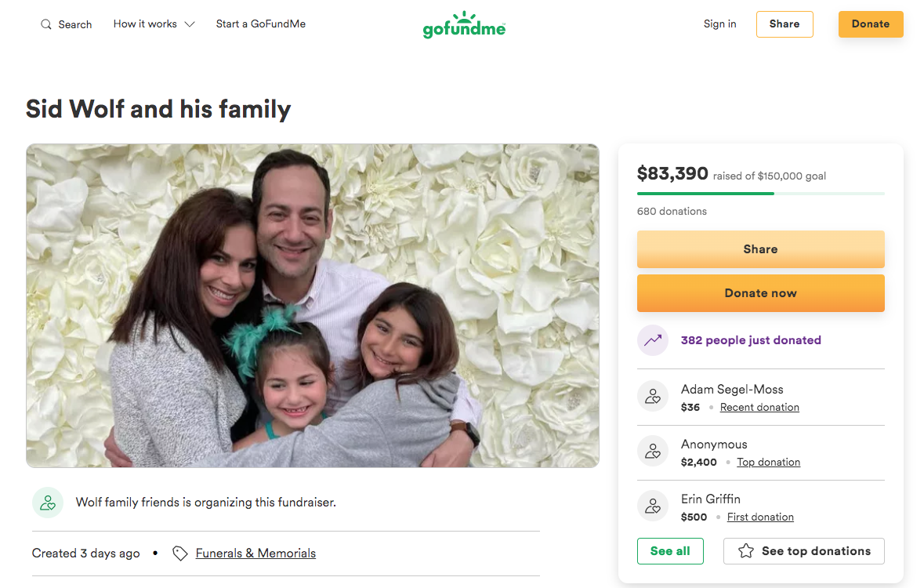
Task: Open the Funerals & Memorials category link
Action: click(255, 554)
